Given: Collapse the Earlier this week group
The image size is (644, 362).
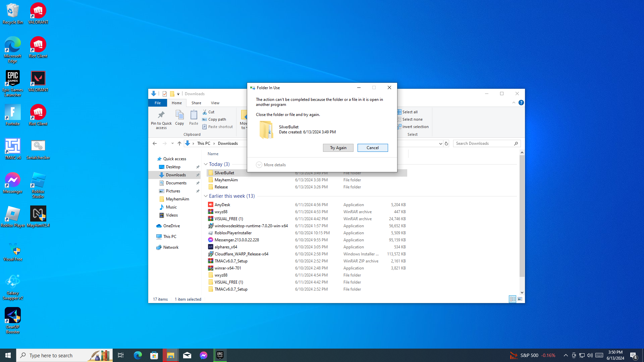Looking at the screenshot, I should 206,196.
